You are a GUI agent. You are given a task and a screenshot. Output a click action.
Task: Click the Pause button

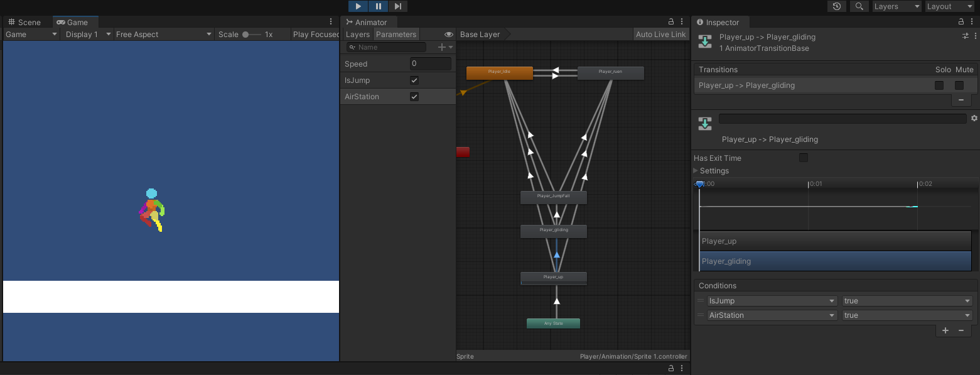click(x=377, y=6)
